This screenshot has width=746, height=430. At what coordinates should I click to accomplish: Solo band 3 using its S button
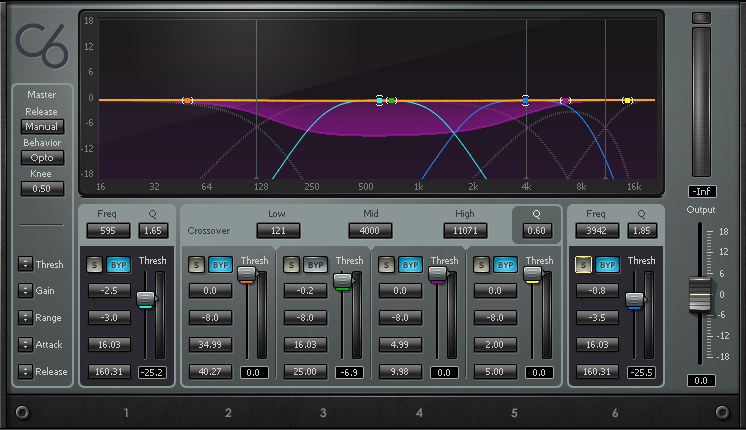(290, 265)
